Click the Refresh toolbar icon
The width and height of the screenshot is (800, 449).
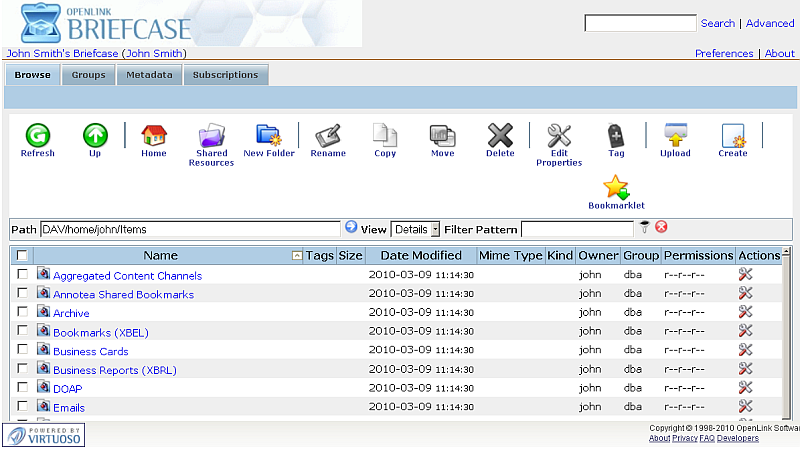(37, 136)
